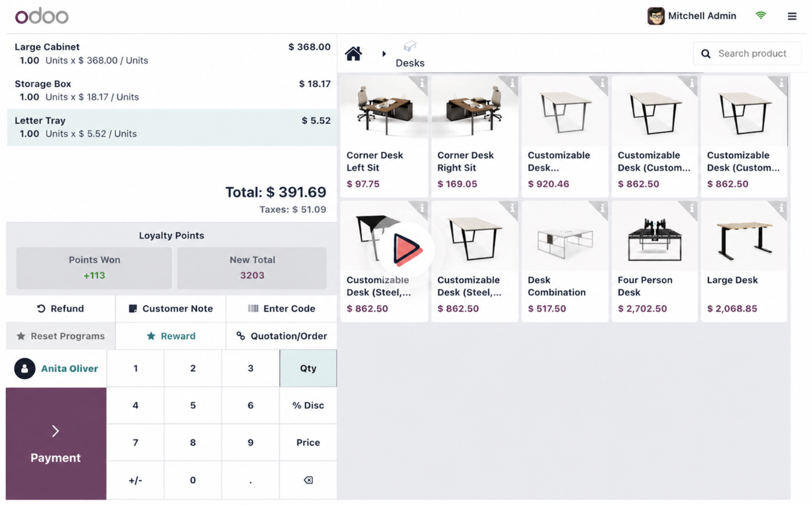The height and width of the screenshot is (505, 812).
Task: Select Qty numpad mode
Action: point(308,368)
